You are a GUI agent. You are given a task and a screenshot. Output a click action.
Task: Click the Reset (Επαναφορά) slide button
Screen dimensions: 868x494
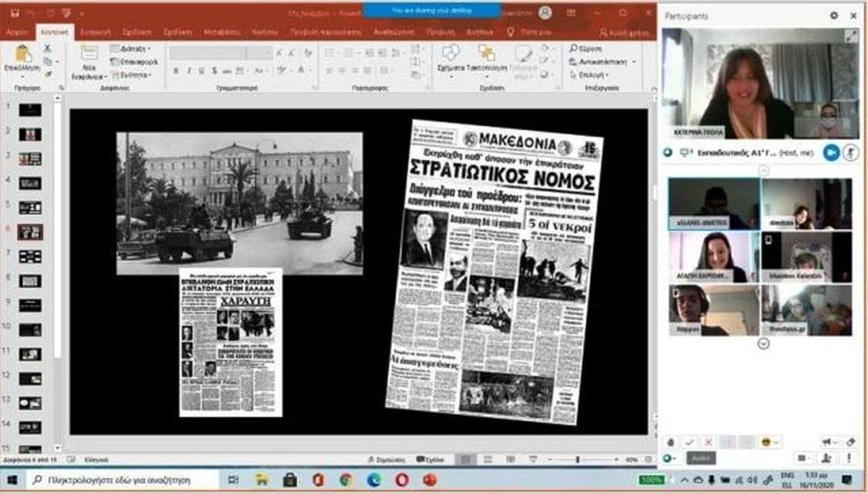[x=134, y=62]
